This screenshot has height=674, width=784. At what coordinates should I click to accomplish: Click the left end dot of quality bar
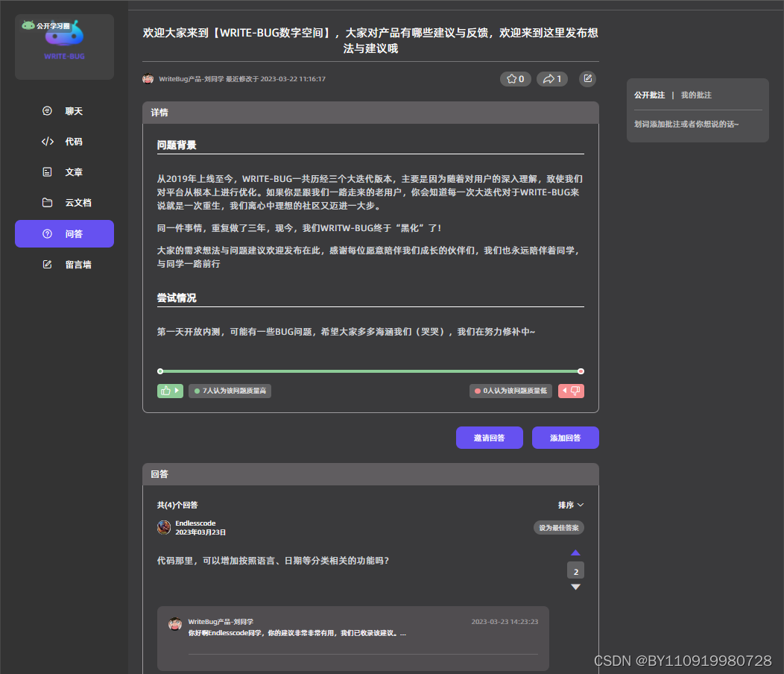click(x=160, y=371)
